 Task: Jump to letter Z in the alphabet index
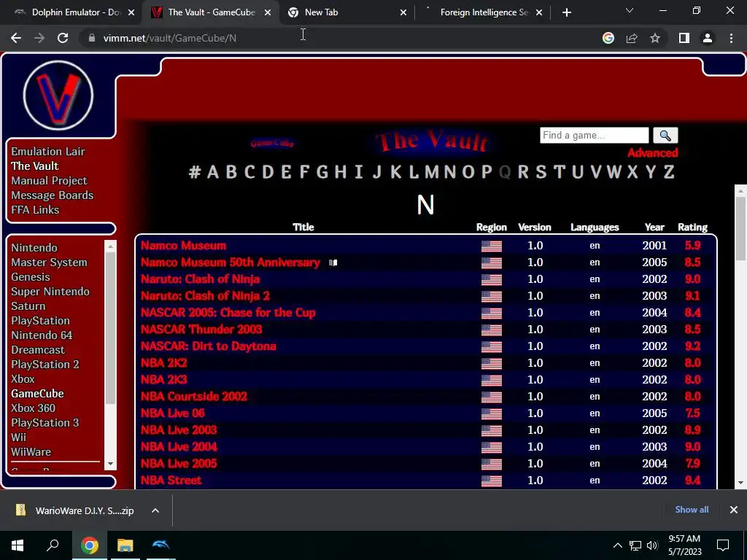point(669,172)
